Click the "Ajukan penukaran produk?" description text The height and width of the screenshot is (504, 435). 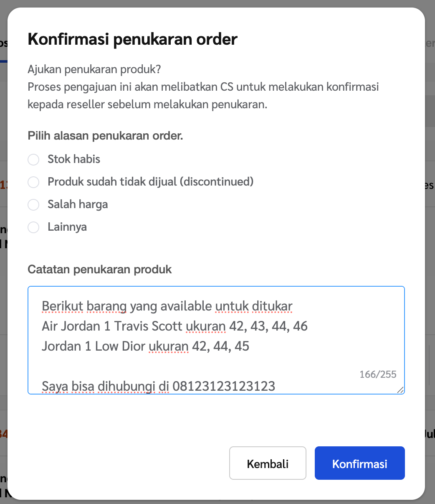94,69
